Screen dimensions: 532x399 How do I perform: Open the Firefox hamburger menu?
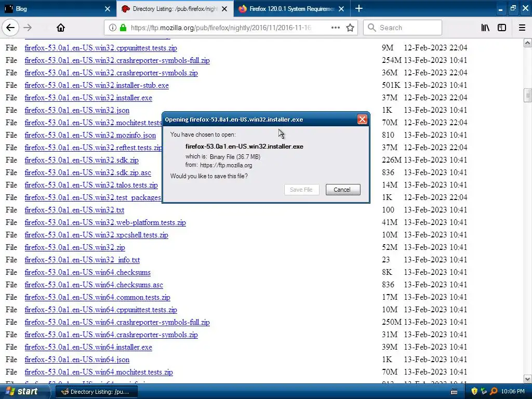pos(522,28)
